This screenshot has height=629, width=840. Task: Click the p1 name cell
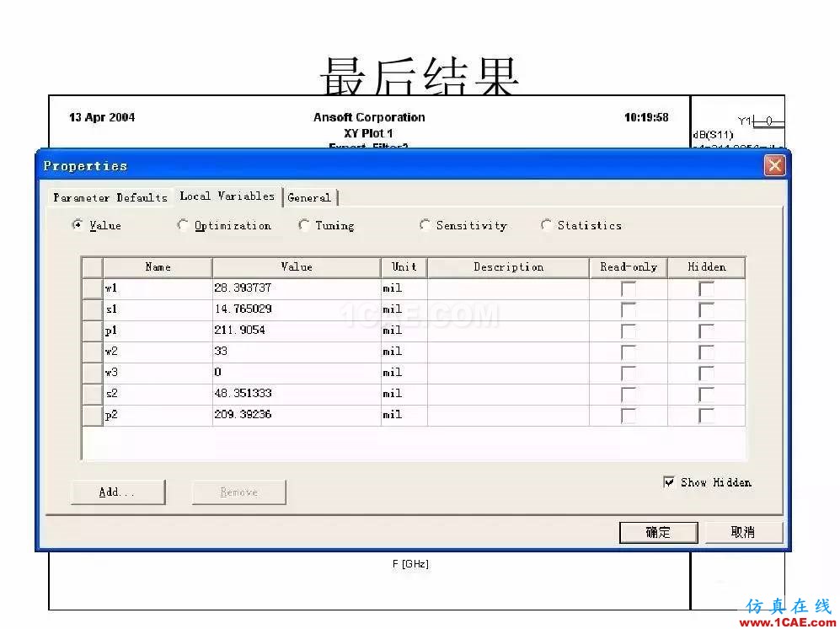[158, 331]
